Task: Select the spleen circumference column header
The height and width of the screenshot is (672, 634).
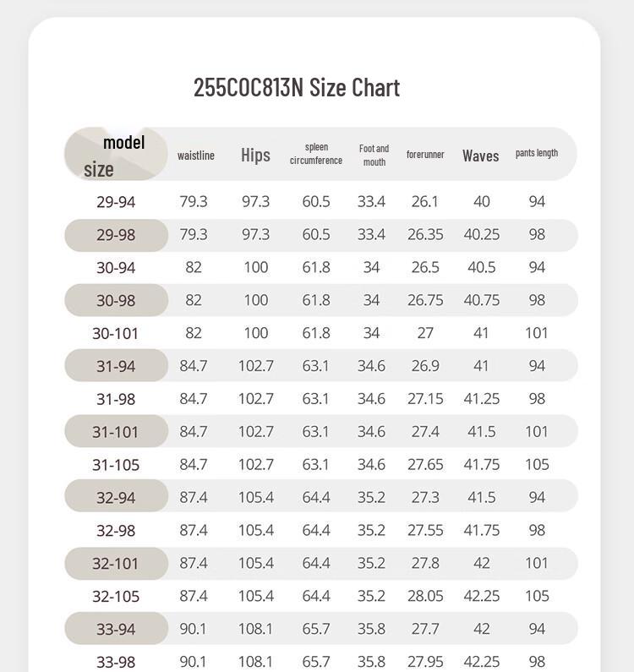Action: 316,154
